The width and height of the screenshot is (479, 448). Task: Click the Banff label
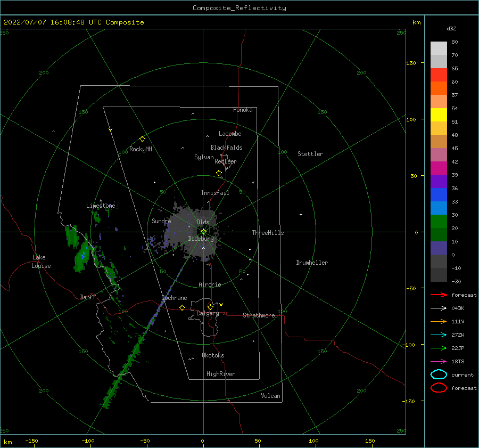click(88, 297)
